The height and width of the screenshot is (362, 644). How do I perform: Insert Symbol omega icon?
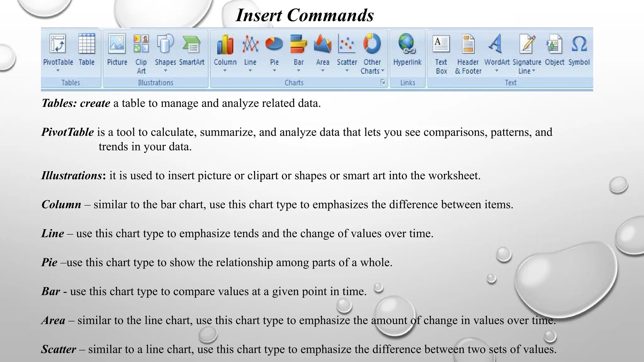click(579, 44)
